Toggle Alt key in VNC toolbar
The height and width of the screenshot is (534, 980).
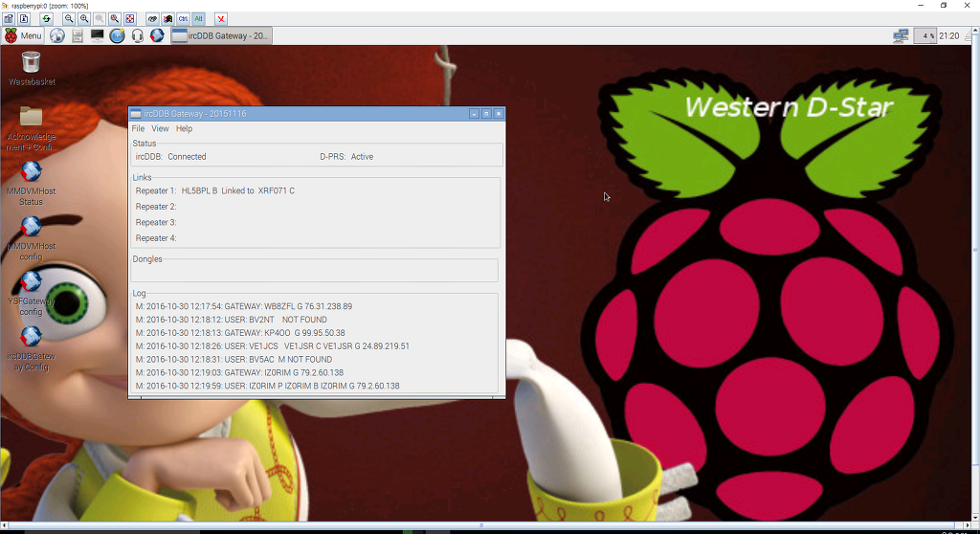coord(198,19)
